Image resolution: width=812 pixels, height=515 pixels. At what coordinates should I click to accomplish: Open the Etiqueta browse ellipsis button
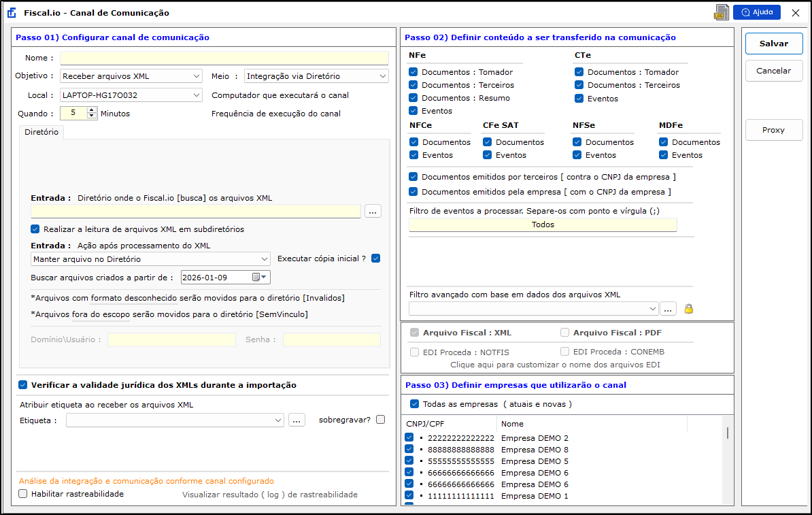click(297, 420)
